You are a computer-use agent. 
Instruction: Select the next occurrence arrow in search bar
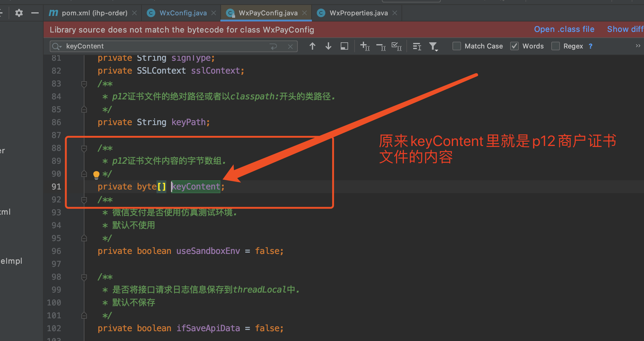click(x=328, y=46)
